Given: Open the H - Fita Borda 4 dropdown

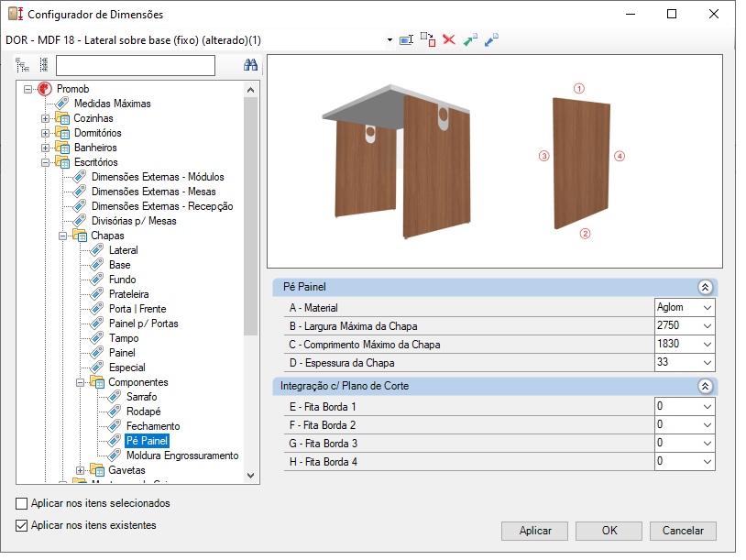Looking at the screenshot, I should [708, 462].
